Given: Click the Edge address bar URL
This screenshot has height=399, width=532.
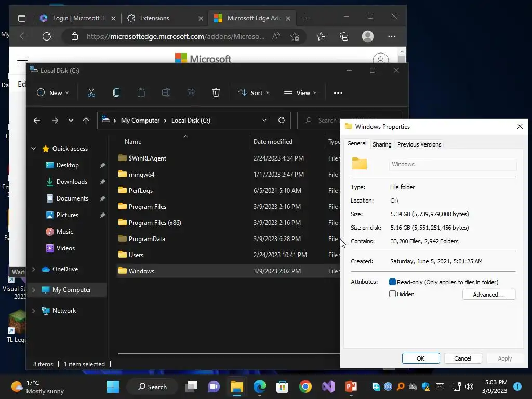Looking at the screenshot, I should 176,36.
